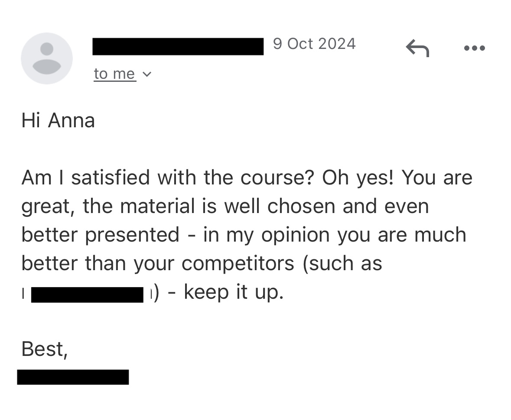511x420 pixels.
Task: Click the redacted competitor name block
Action: coord(87,294)
